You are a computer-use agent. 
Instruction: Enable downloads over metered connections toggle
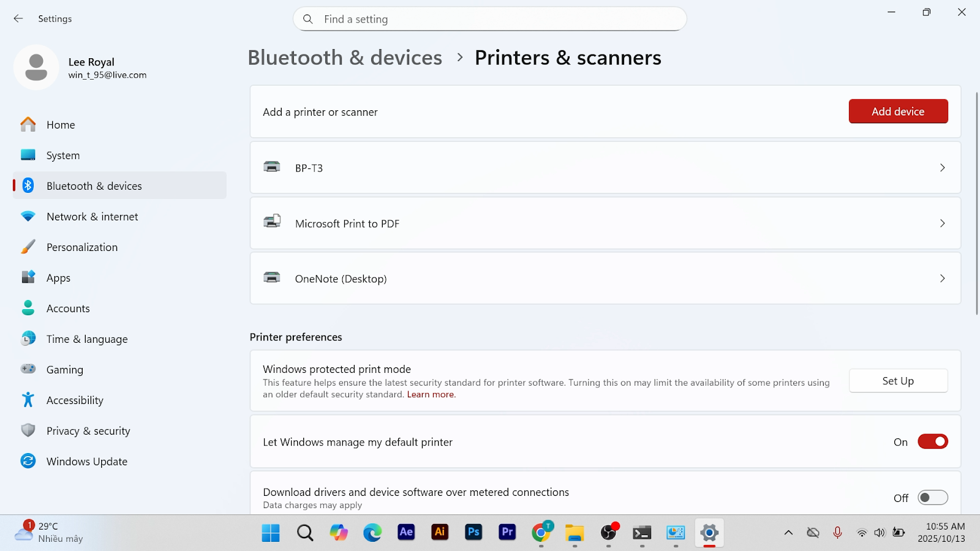click(x=932, y=498)
